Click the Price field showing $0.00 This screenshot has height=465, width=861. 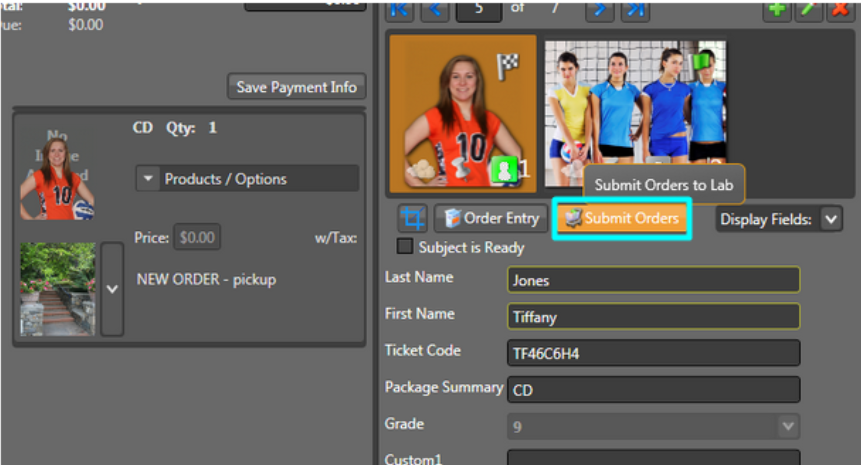coord(197,237)
